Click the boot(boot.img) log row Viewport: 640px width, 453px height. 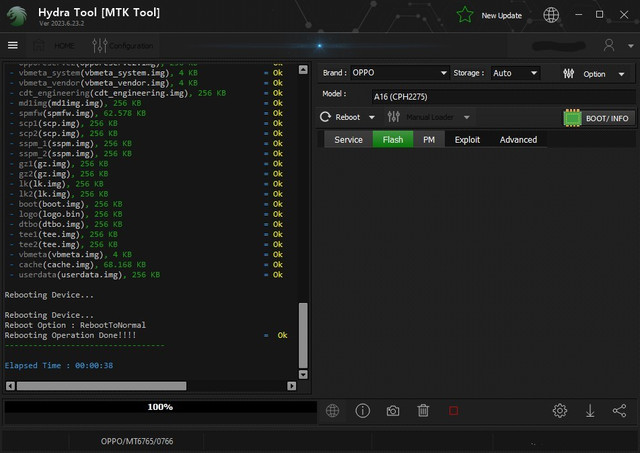[146, 204]
